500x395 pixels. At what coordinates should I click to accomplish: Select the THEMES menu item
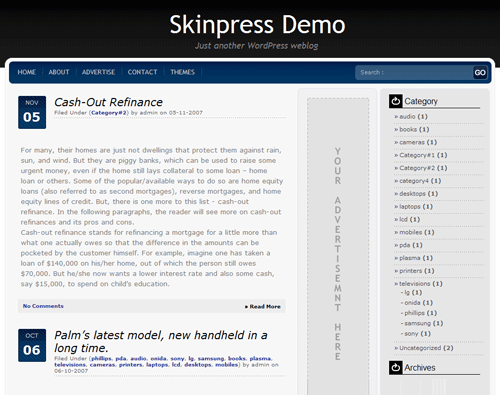pos(183,72)
